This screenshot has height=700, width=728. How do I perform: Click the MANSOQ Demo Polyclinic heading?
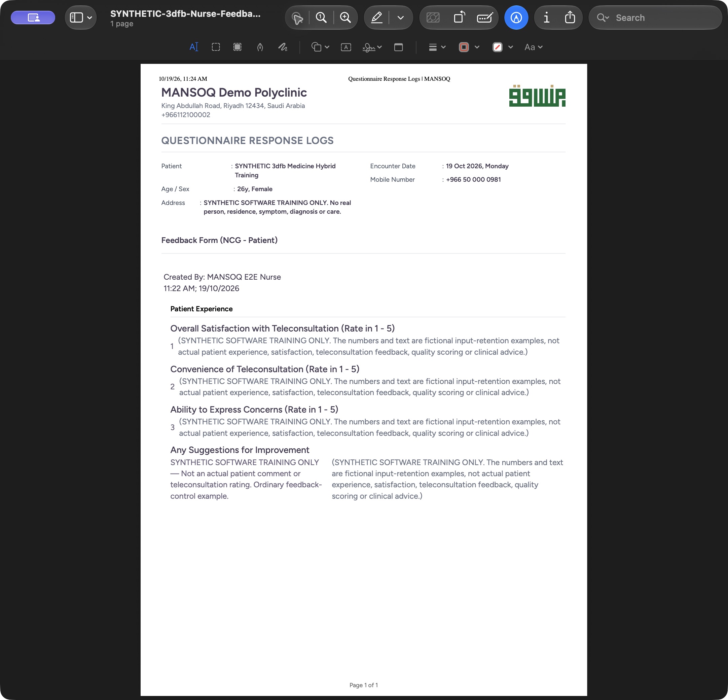pyautogui.click(x=234, y=93)
